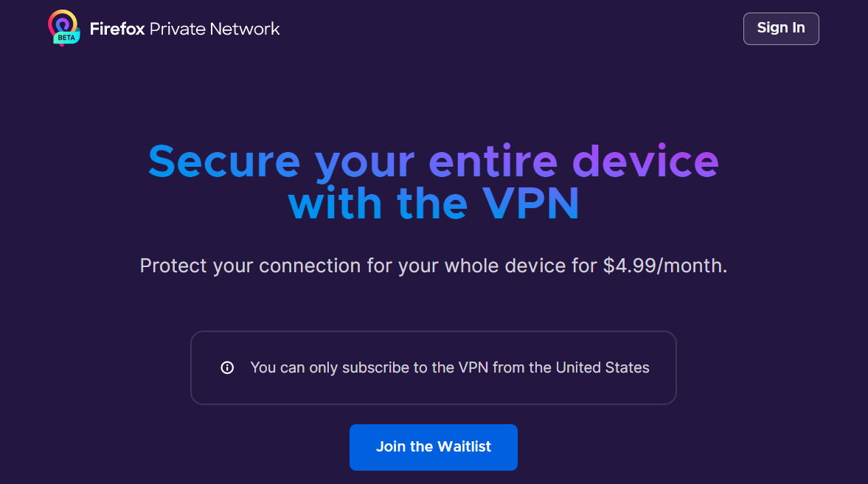868x484 pixels.
Task: Click the BETA badge on the logo
Action: (66, 38)
